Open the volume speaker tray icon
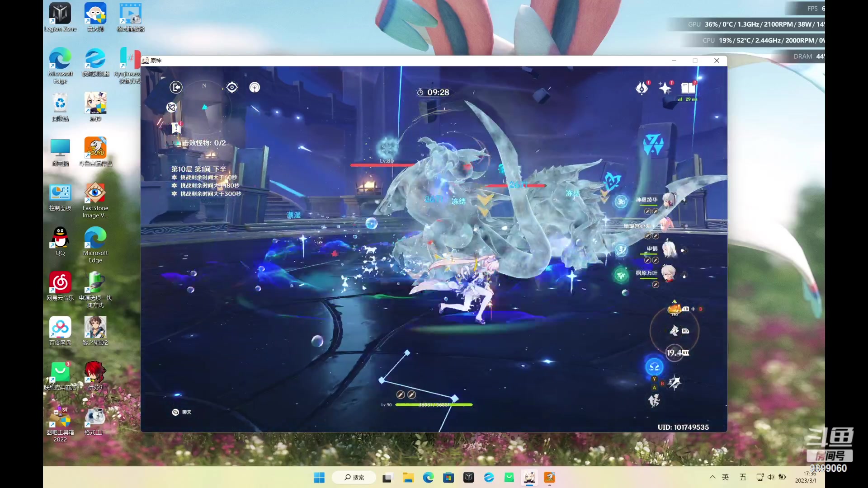Image resolution: width=868 pixels, height=488 pixels. click(770, 477)
